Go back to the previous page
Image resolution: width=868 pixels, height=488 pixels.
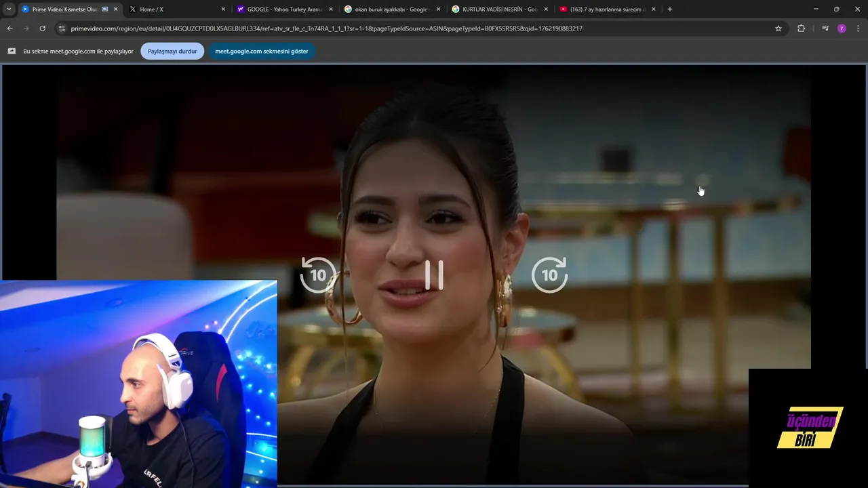tap(9, 28)
